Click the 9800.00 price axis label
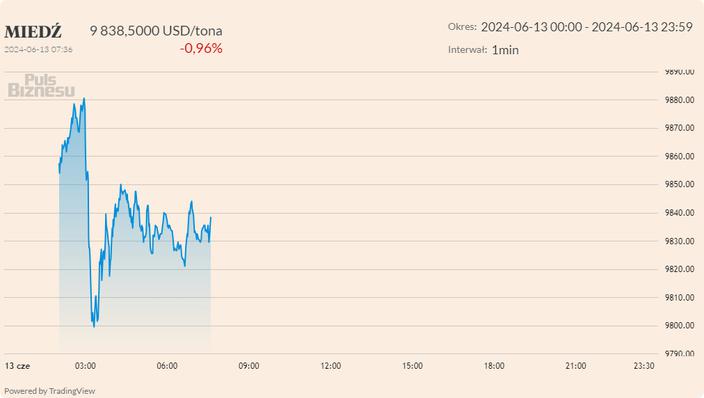Image resolution: width=704 pixels, height=398 pixels. 679,325
